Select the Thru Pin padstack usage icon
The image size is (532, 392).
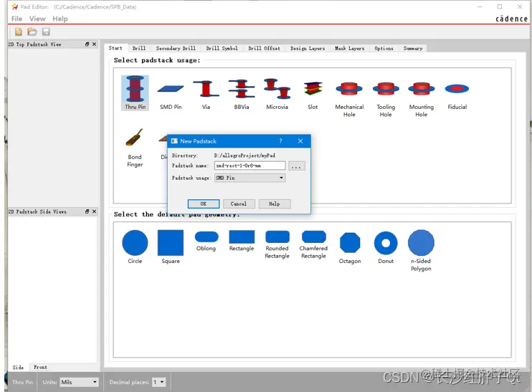tap(135, 92)
